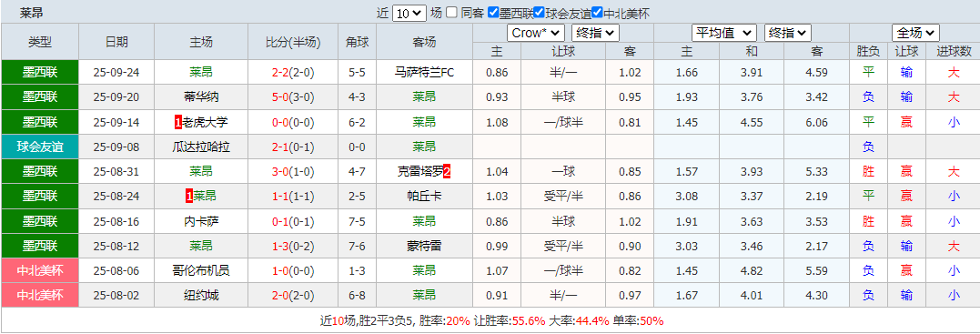Click the 2-0(2-0) score vs 纽约城
Viewport: 980px width, 334px height.
click(x=293, y=295)
